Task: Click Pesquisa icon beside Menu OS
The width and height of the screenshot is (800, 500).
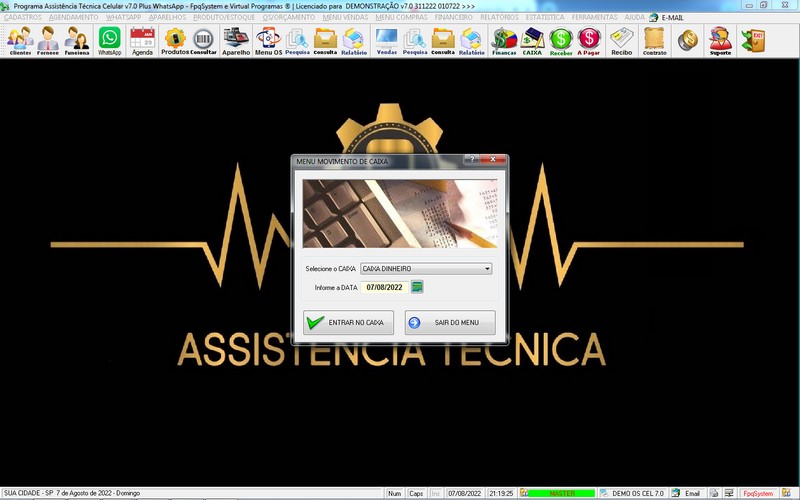Action: point(297,41)
